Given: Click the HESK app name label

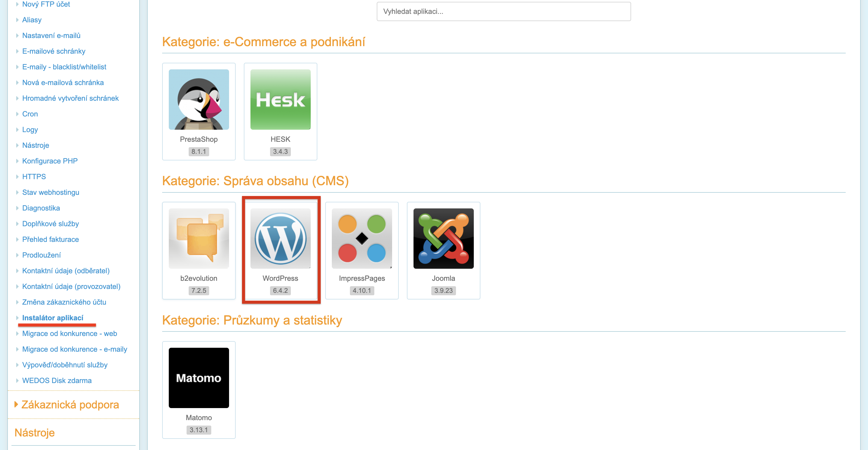Looking at the screenshot, I should pyautogui.click(x=280, y=139).
